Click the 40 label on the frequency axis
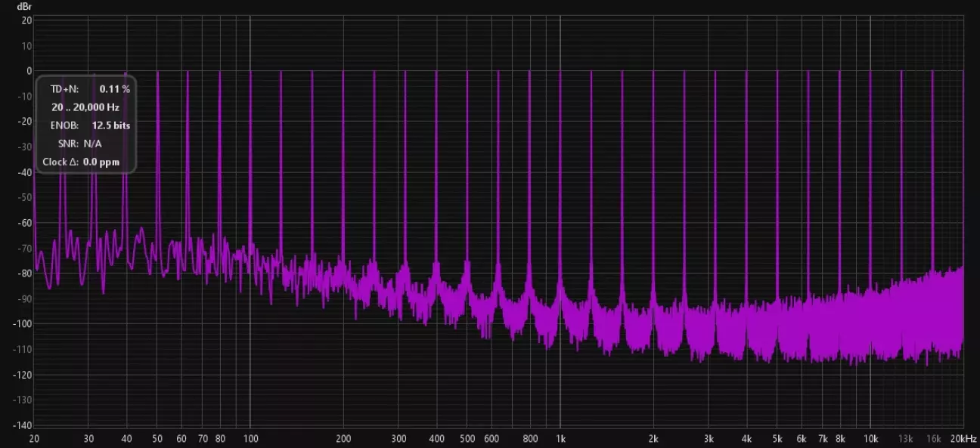980x448 pixels. (x=127, y=439)
